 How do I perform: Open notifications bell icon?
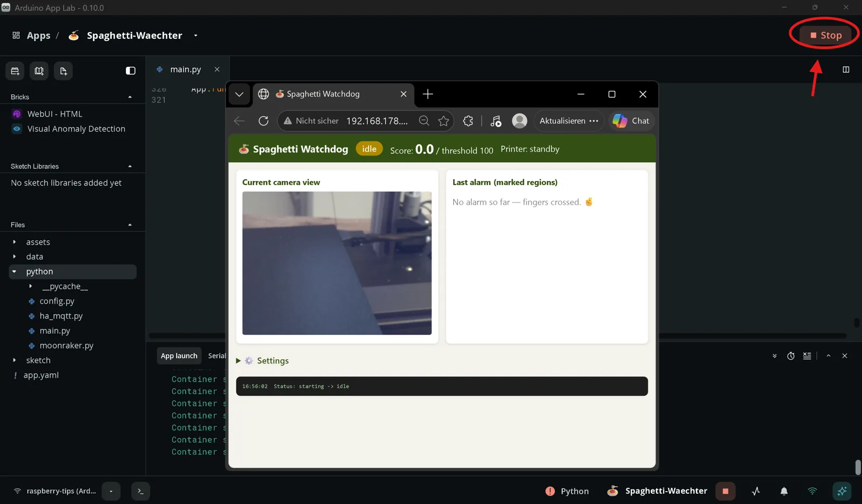(784, 491)
